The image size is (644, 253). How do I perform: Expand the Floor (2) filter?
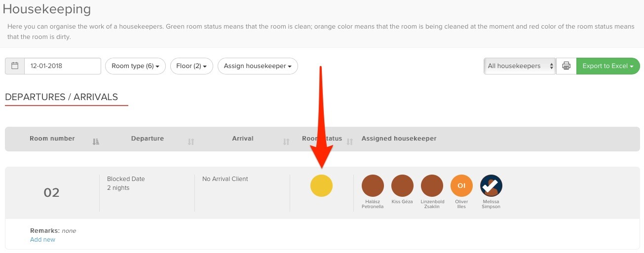[x=191, y=66]
